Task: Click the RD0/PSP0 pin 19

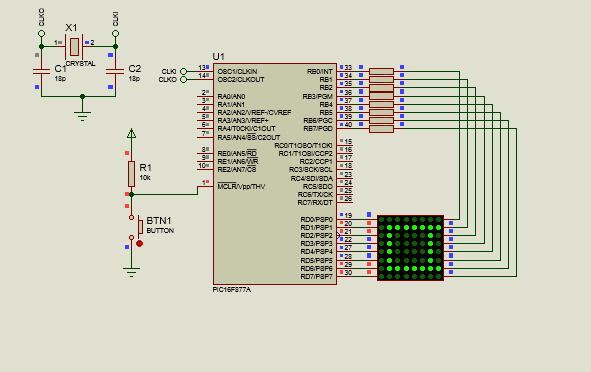Action: (345, 219)
